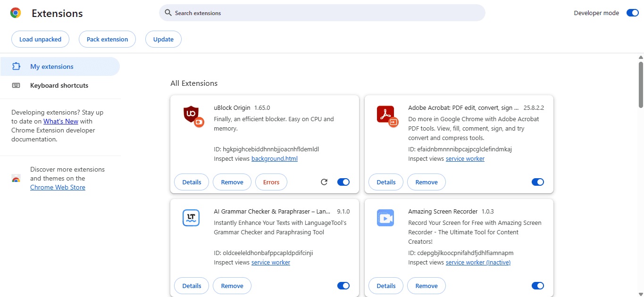Remove the Amazing Screen Recorder extension
The image size is (644, 297).
click(427, 286)
